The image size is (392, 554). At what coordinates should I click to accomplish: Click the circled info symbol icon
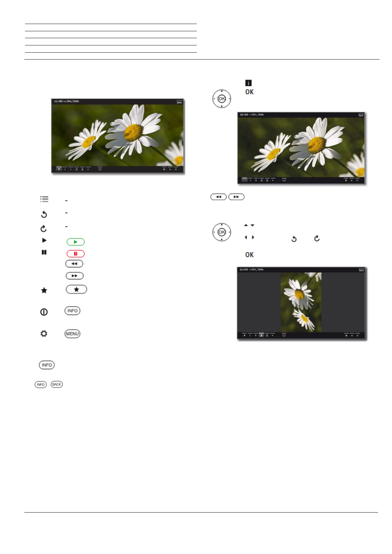pos(44,312)
